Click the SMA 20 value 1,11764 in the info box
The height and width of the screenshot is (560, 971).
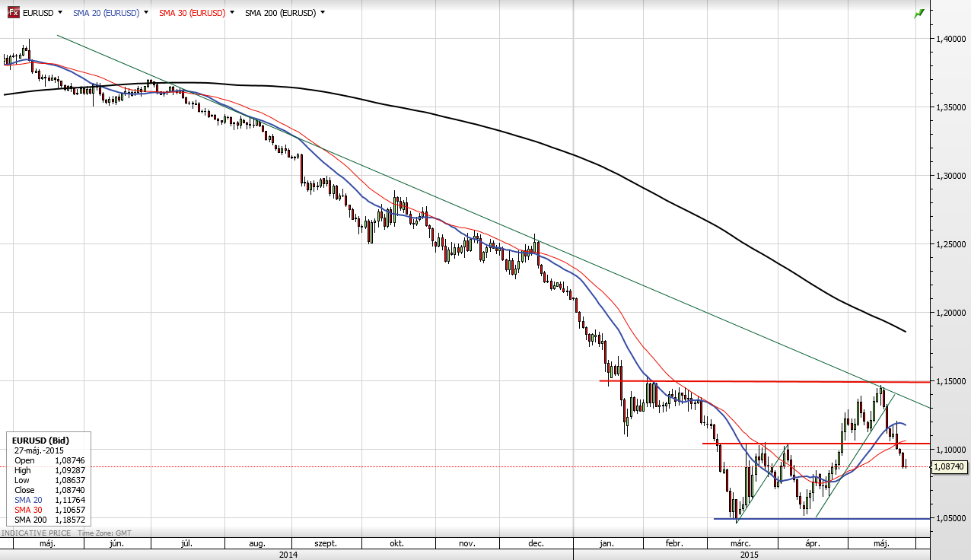click(x=69, y=500)
